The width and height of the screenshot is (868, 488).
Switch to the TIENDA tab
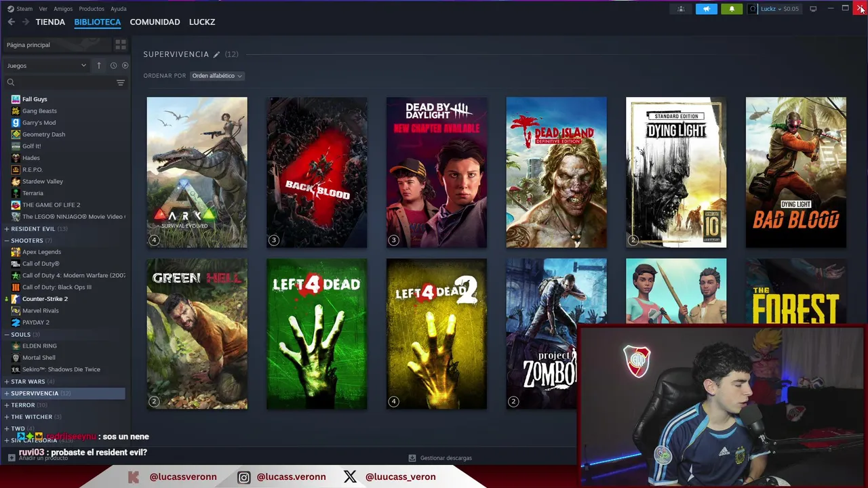click(x=50, y=22)
